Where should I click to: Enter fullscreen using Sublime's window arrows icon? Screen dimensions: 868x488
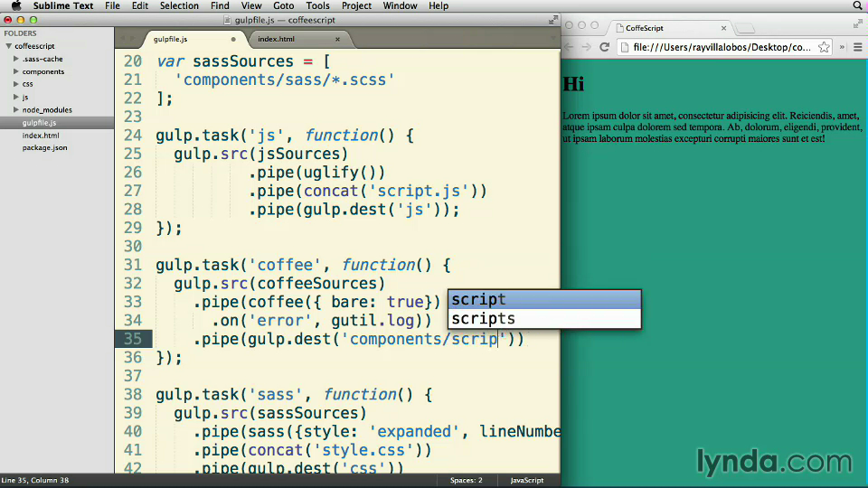pyautogui.click(x=552, y=19)
